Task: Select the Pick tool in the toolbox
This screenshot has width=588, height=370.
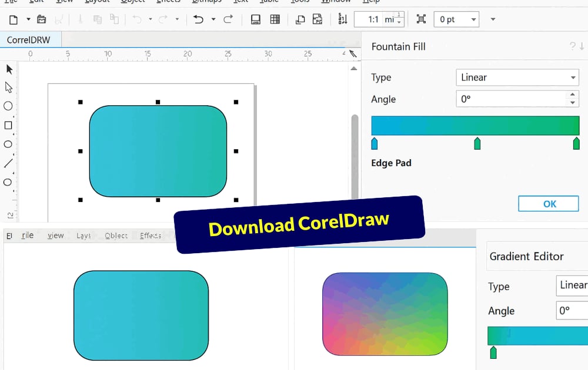Action: 8,69
